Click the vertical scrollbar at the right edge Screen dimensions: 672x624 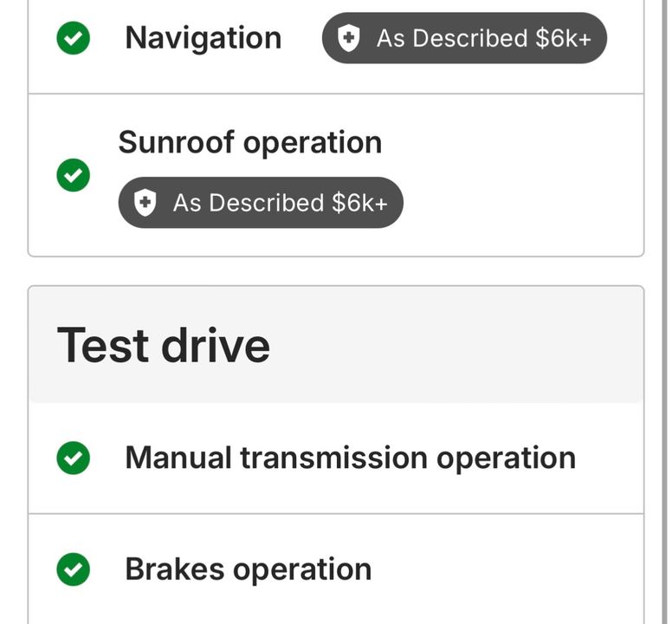tap(664, 312)
